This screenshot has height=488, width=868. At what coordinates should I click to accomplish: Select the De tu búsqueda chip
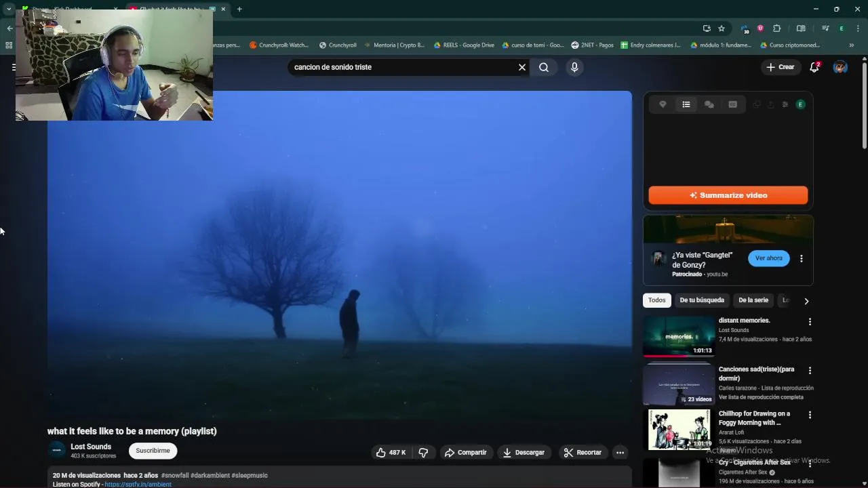(x=702, y=300)
